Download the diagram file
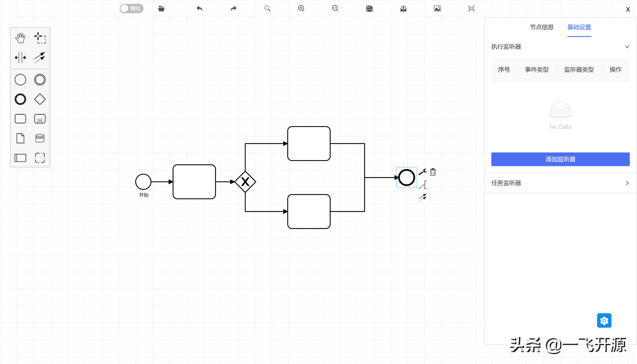Viewport: 637px width, 364px height. pyautogui.click(x=403, y=8)
